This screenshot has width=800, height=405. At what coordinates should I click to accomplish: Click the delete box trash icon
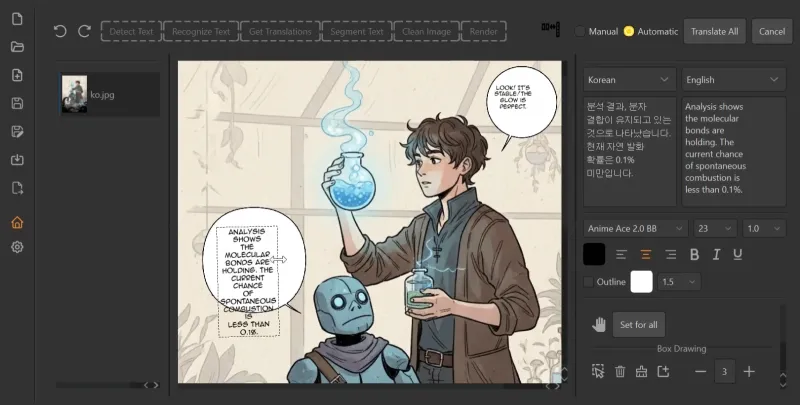click(620, 371)
